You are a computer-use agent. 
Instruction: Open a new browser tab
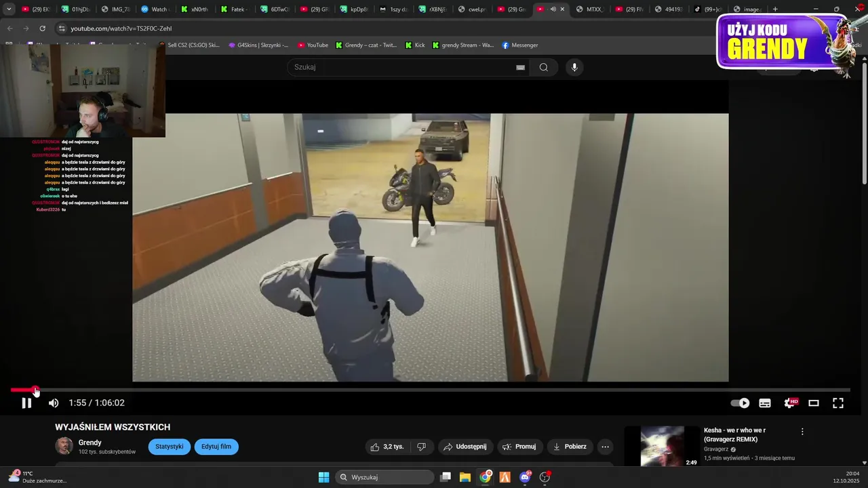point(775,9)
